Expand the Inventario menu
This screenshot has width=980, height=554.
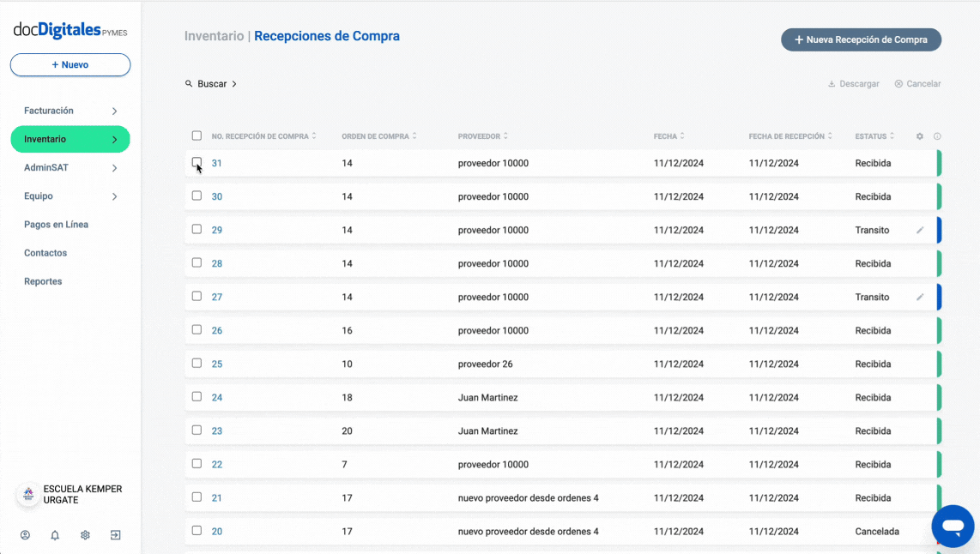(x=70, y=139)
